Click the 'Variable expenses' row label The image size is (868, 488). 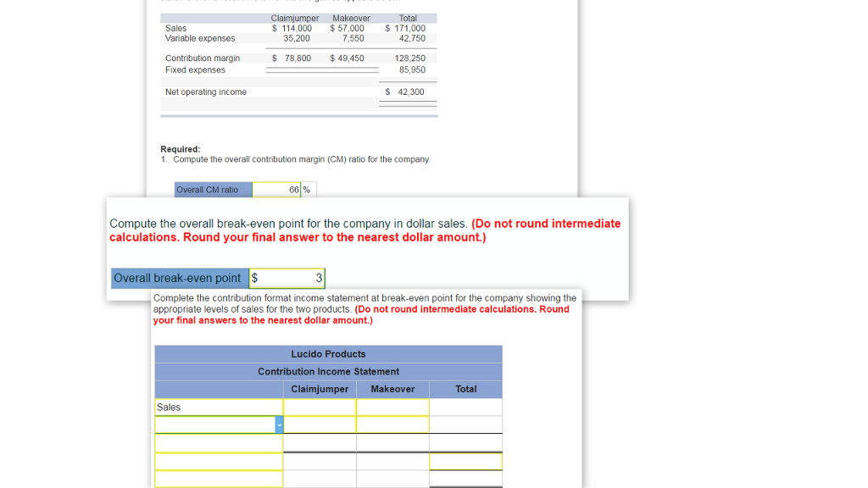point(200,38)
